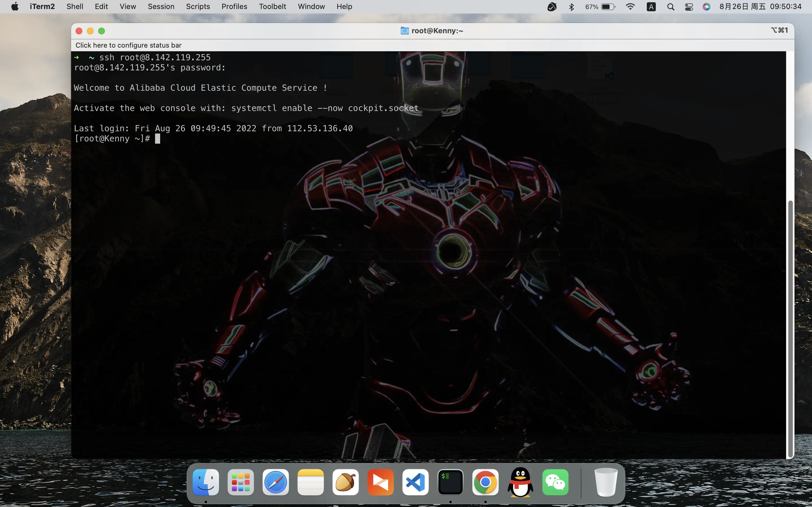The width and height of the screenshot is (812, 507).
Task: Open the Notes app from dock
Action: tap(310, 482)
